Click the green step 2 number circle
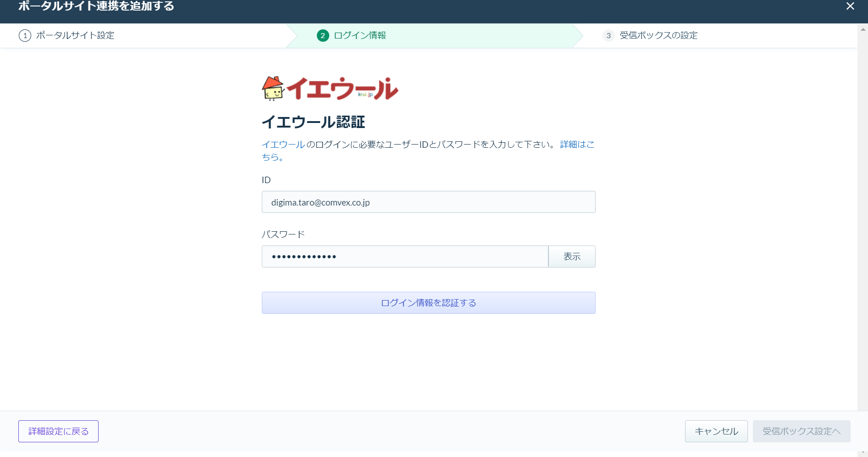Screen dimensions: 868x457 point(323,35)
